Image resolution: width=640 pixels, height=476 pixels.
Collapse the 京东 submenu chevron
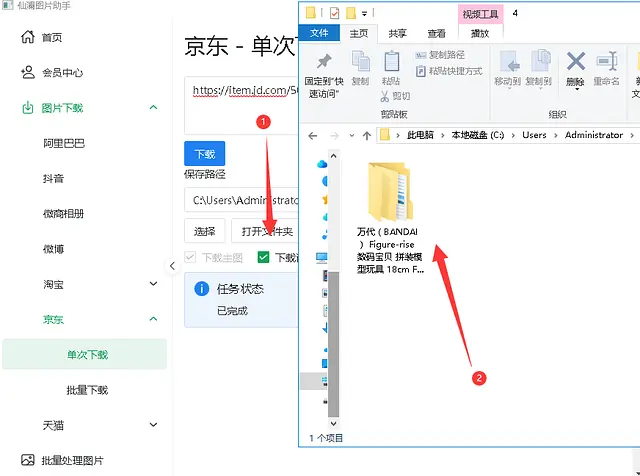point(153,319)
